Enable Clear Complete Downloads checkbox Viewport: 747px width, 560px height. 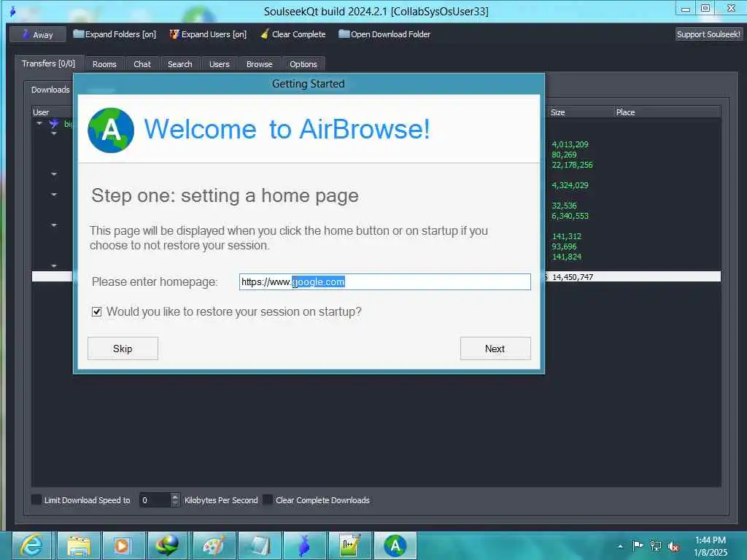point(268,499)
